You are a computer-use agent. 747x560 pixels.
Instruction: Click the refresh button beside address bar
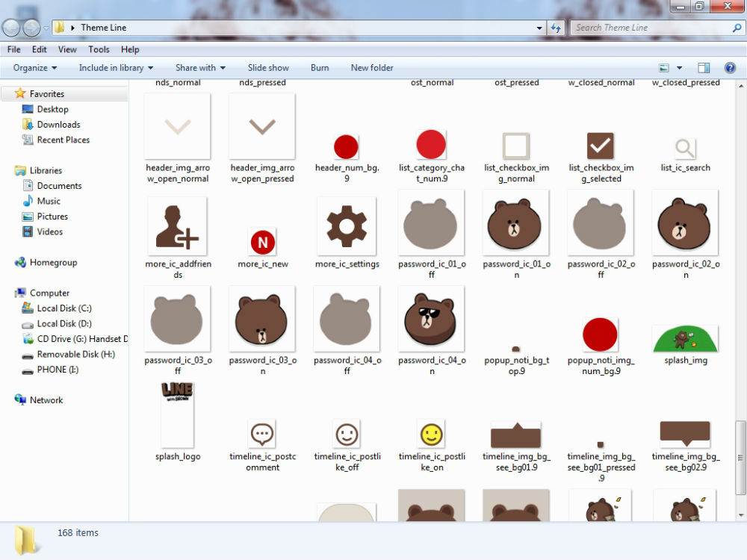coord(556,28)
